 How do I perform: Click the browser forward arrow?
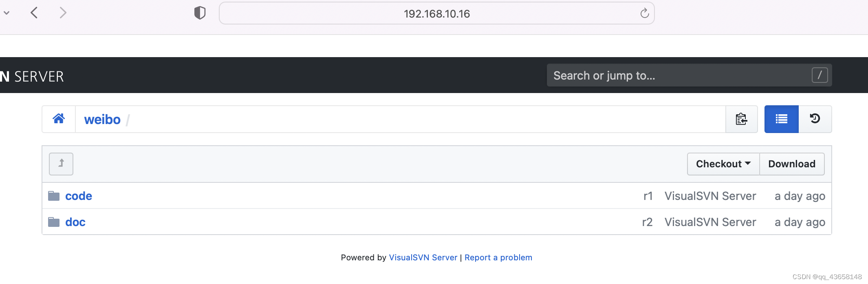click(x=63, y=13)
